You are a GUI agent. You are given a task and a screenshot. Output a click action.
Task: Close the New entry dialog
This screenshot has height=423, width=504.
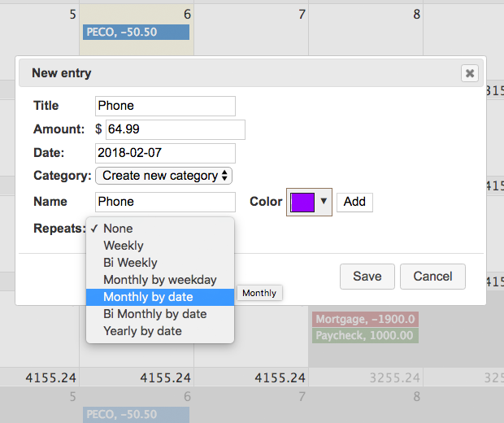pos(470,73)
